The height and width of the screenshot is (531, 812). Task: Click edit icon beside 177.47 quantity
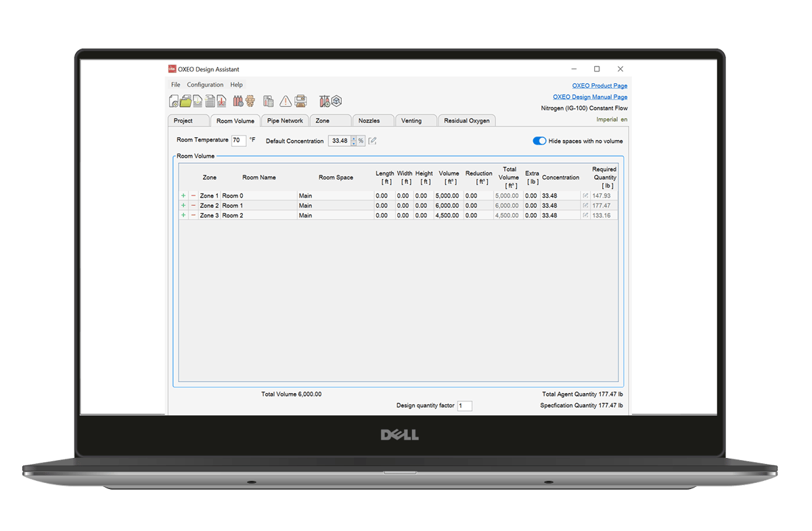585,206
